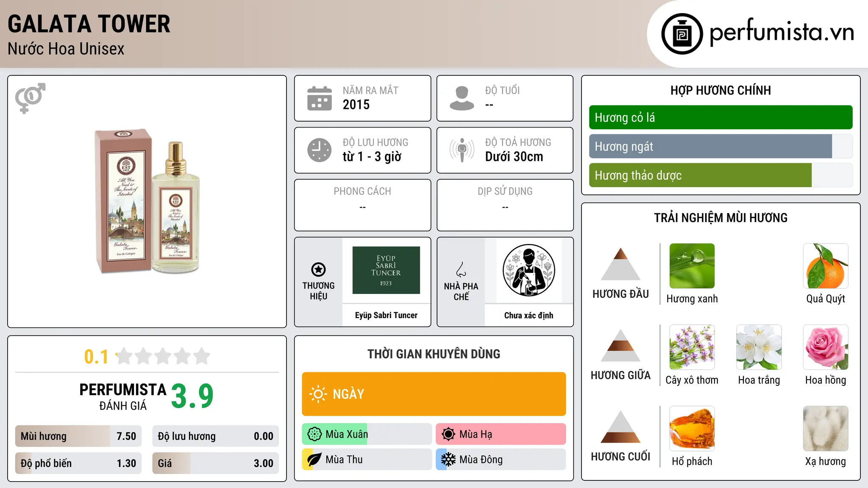Click the PERFUMISTA ĐÁNH GIÁ label
The image size is (868, 488).
(123, 396)
